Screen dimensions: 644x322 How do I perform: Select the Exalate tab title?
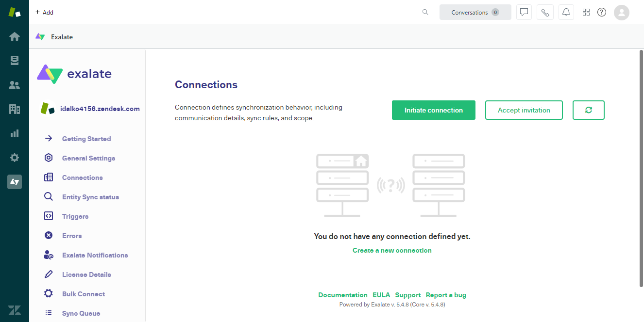[62, 37]
